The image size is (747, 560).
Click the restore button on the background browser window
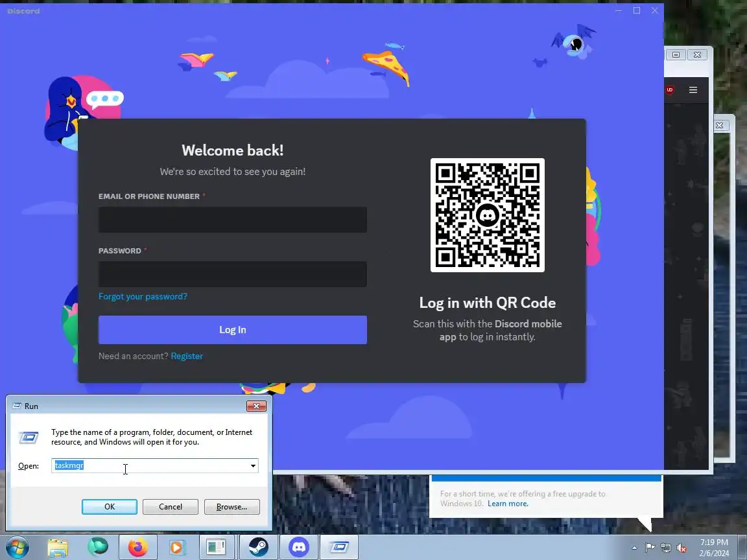tap(676, 54)
